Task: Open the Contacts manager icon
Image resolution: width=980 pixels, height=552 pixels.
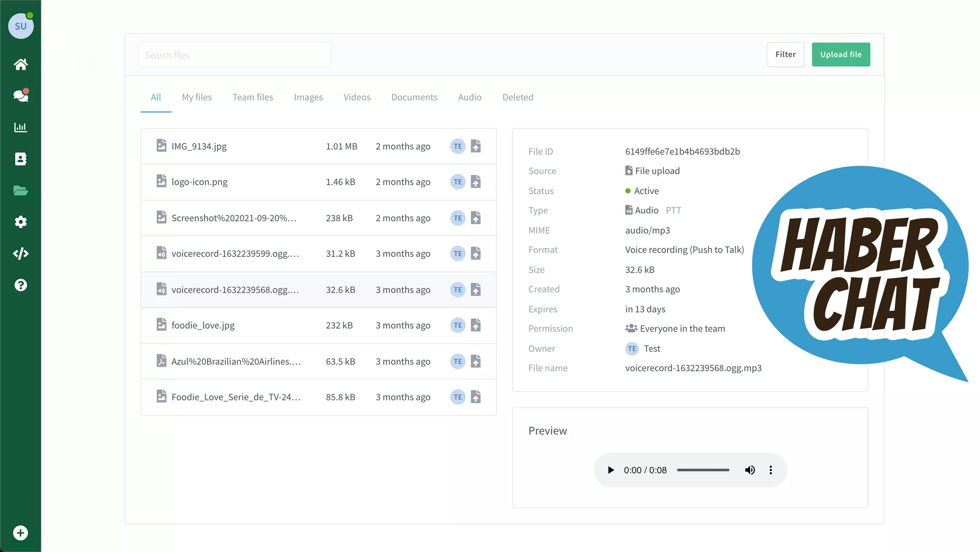Action: 20,159
